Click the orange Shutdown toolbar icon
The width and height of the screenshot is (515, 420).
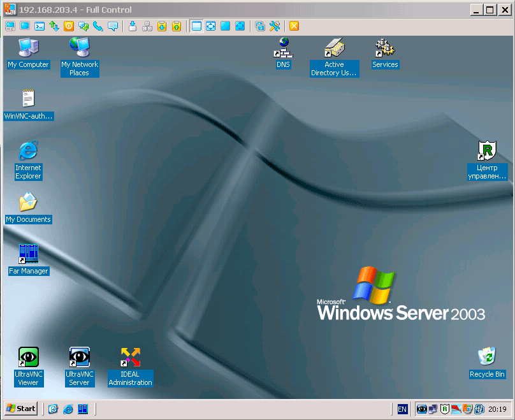point(69,26)
